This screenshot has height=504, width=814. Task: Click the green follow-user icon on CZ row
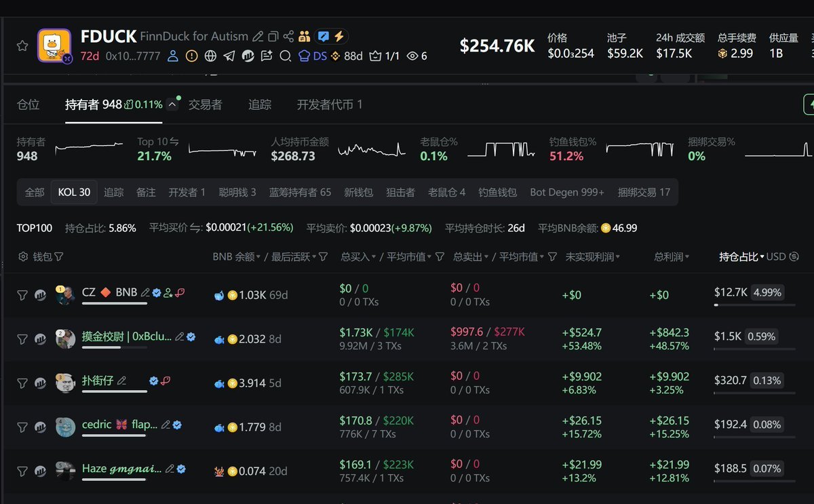click(168, 293)
